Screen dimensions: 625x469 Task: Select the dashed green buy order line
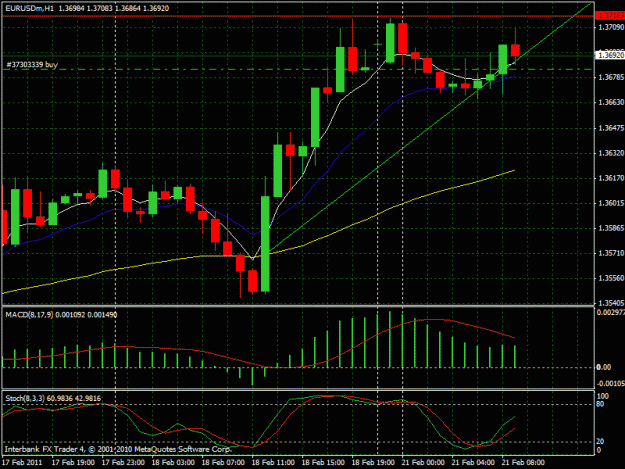[298, 69]
